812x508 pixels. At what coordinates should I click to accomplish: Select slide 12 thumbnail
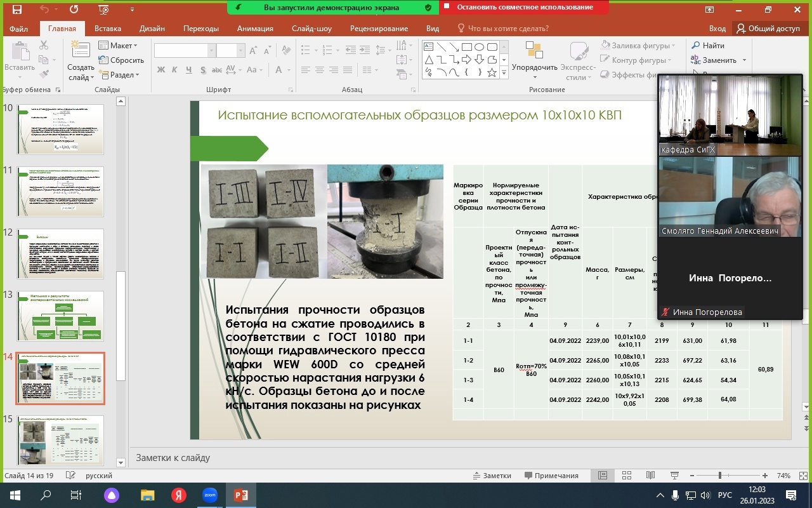[x=60, y=253]
